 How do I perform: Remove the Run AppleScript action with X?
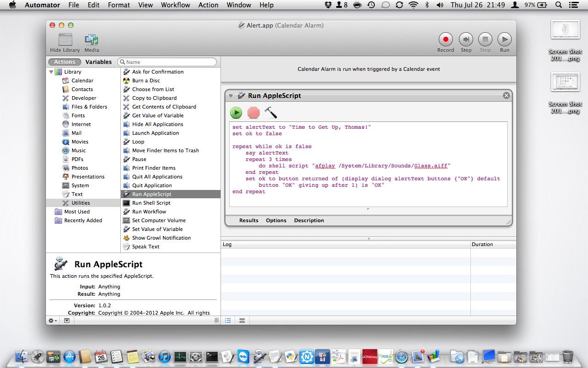click(506, 96)
